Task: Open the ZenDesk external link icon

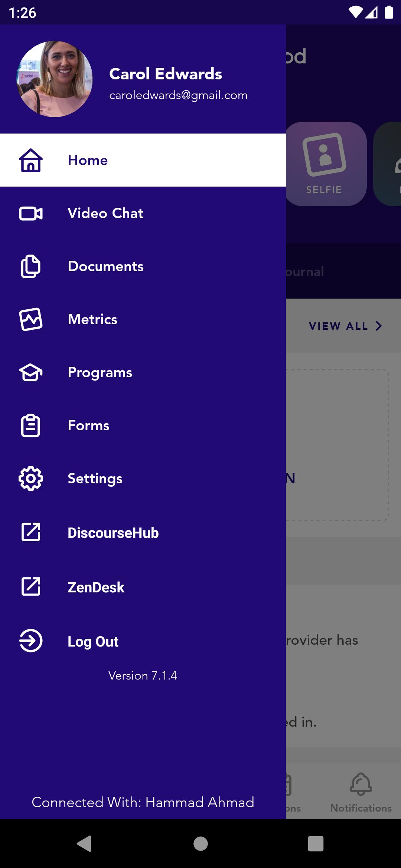Action: [x=31, y=586]
